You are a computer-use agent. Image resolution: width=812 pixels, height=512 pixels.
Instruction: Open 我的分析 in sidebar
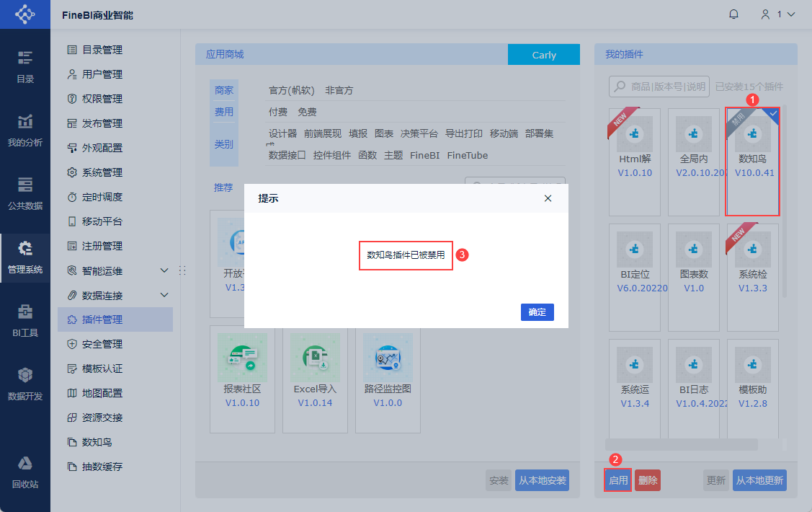(24, 131)
